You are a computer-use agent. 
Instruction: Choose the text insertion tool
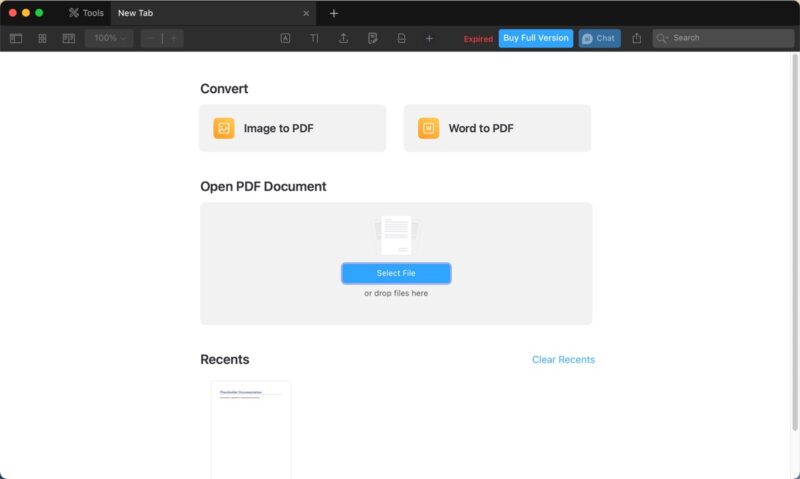[x=314, y=38]
